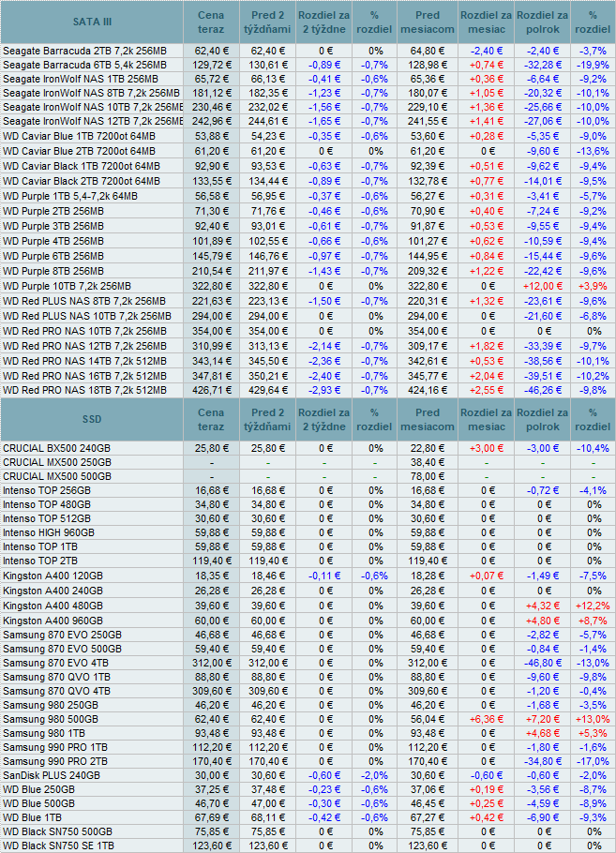Click -21,60 € for WD Red PLUS NAS 10TB

pyautogui.click(x=543, y=316)
